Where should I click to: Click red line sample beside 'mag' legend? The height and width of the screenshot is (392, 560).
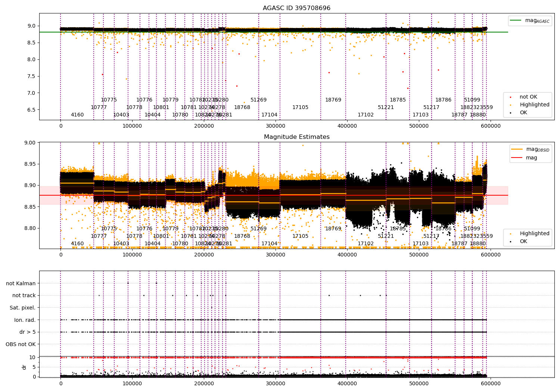517,158
